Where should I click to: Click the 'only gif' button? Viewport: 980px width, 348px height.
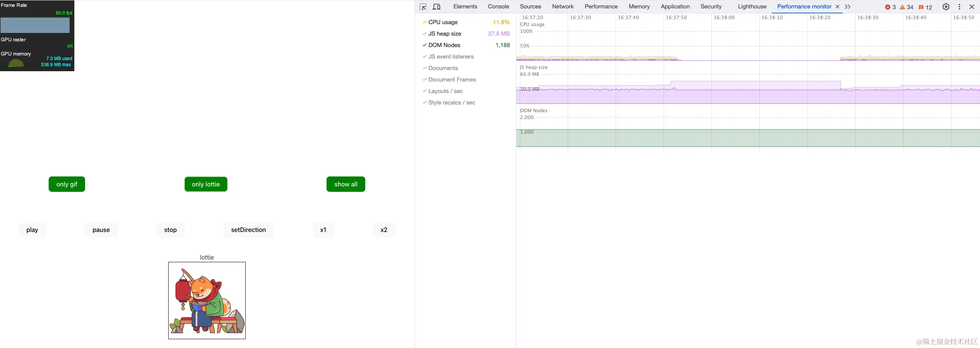click(x=67, y=184)
